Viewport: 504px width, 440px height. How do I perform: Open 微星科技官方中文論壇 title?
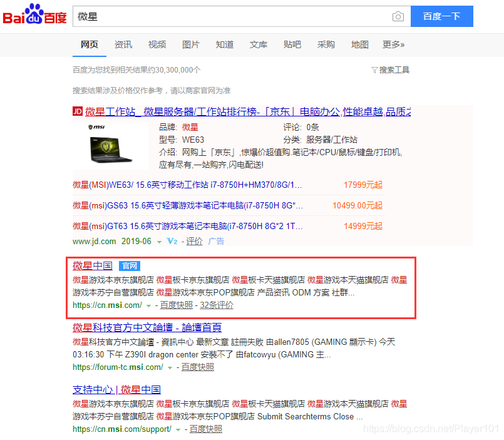[x=147, y=327]
